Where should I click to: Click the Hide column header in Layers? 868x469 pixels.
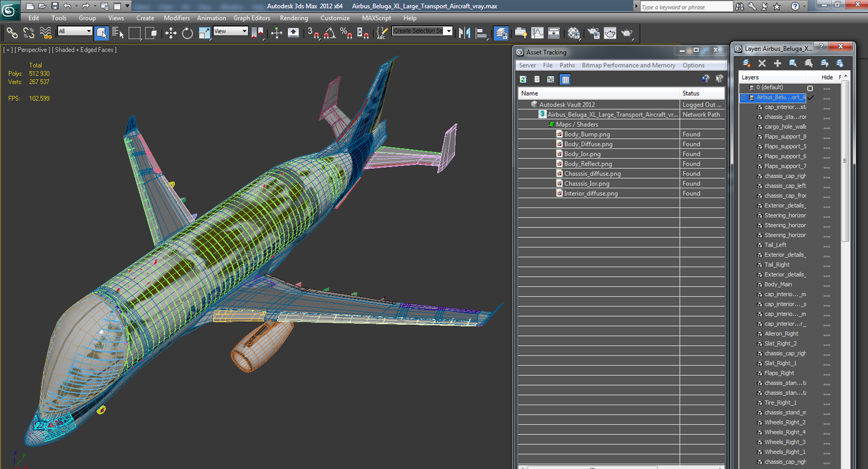point(827,77)
